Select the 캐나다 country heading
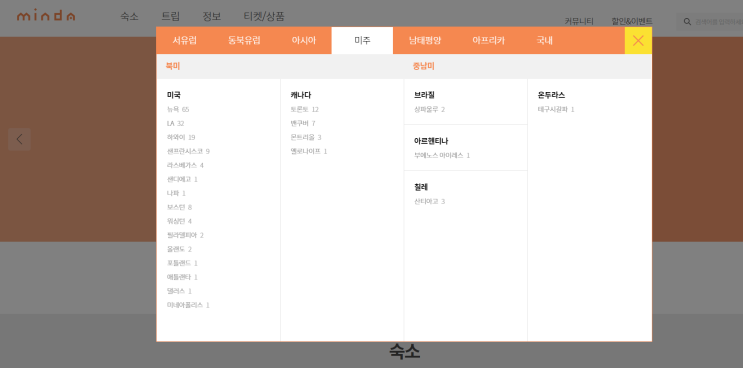 (301, 95)
